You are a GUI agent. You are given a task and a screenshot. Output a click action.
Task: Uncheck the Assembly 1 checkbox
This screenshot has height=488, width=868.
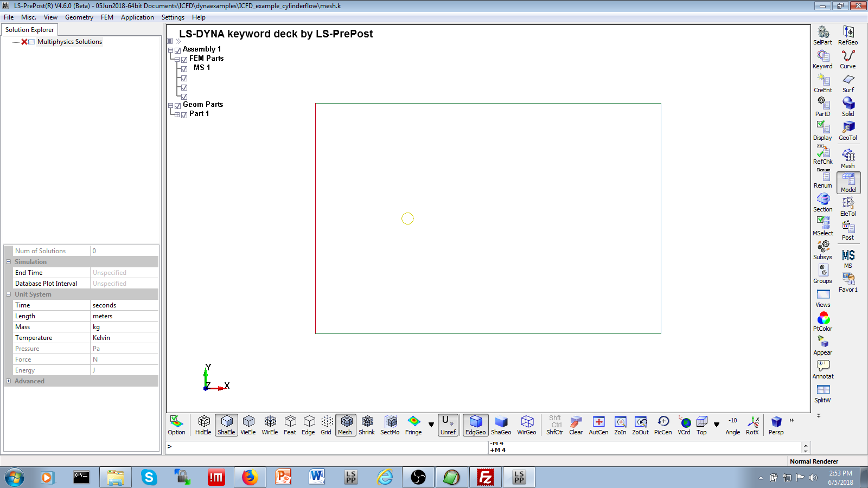[177, 50]
